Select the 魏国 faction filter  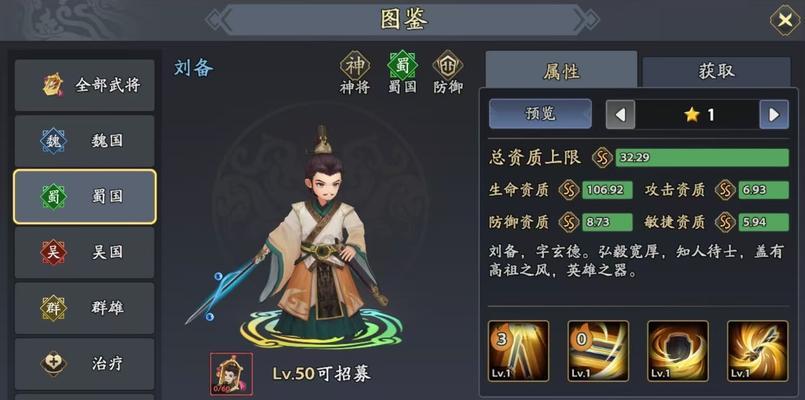(x=85, y=141)
